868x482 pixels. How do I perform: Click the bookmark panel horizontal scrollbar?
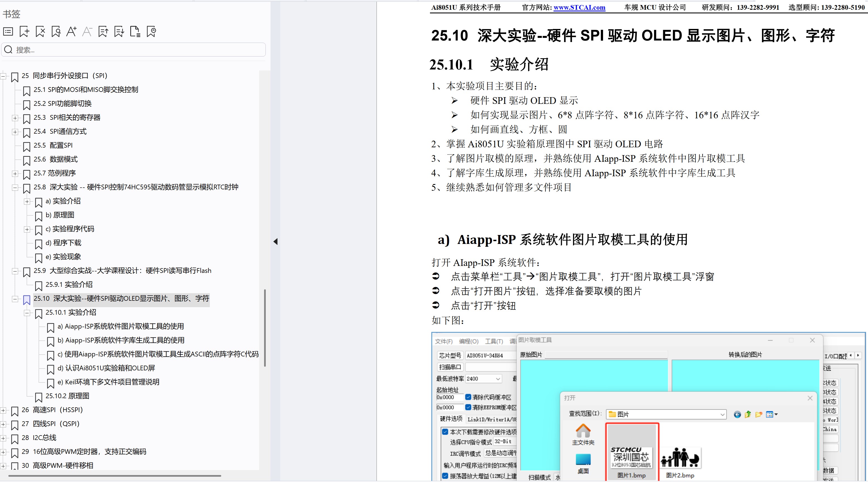115,476
